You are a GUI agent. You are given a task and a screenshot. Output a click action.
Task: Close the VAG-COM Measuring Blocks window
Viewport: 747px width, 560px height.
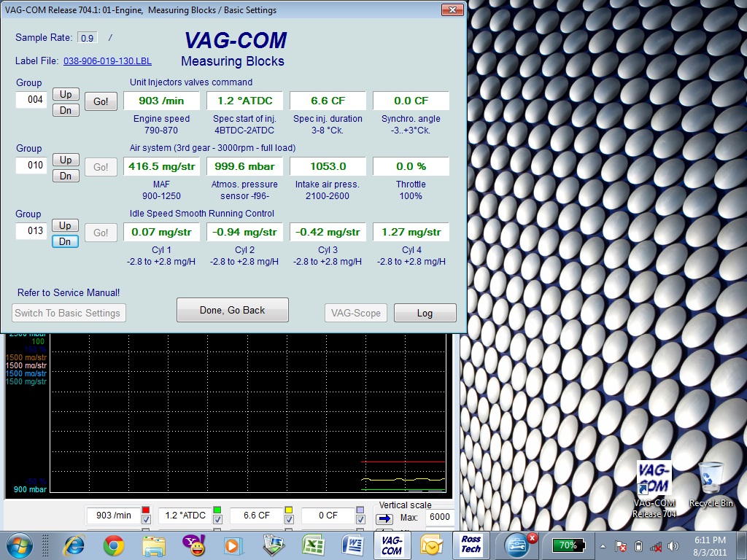[x=452, y=10]
